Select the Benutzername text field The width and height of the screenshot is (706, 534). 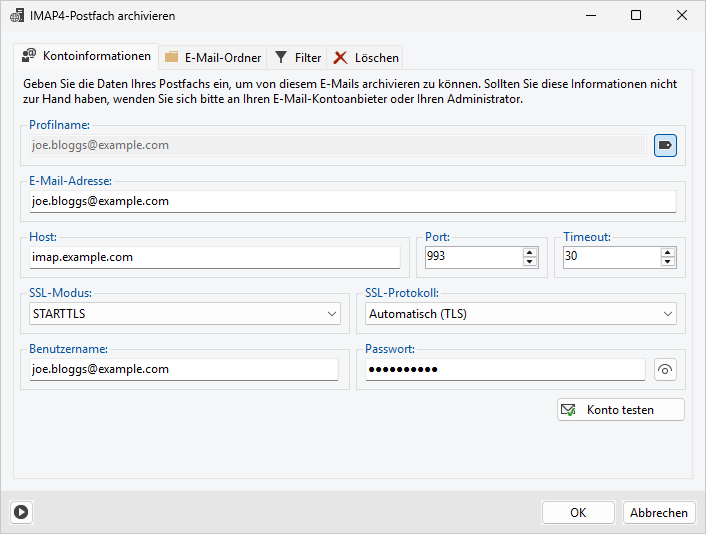(x=183, y=369)
